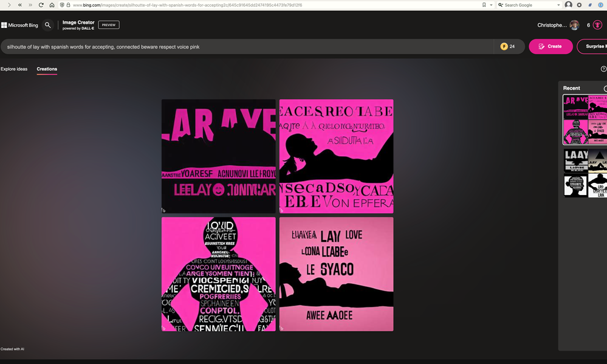607x364 pixels.
Task: Reload the current page
Action: (41, 5)
